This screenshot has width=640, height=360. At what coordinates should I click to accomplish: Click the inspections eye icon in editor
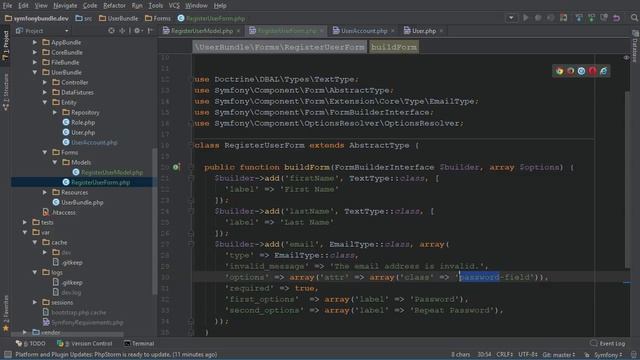pyautogui.click(x=626, y=58)
